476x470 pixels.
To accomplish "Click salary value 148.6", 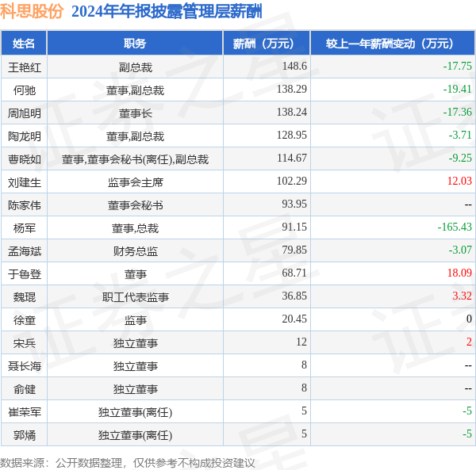I will pos(294,66).
